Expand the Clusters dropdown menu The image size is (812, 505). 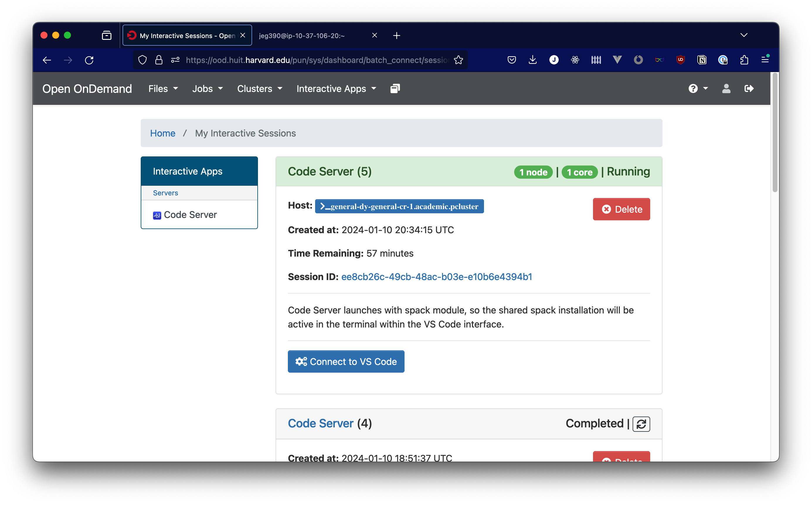pyautogui.click(x=260, y=88)
